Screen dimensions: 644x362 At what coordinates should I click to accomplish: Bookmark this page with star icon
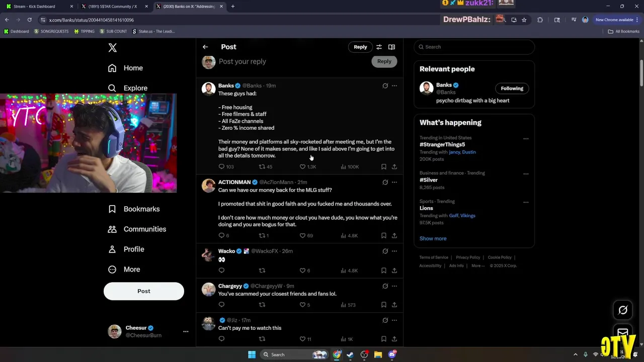(524, 20)
